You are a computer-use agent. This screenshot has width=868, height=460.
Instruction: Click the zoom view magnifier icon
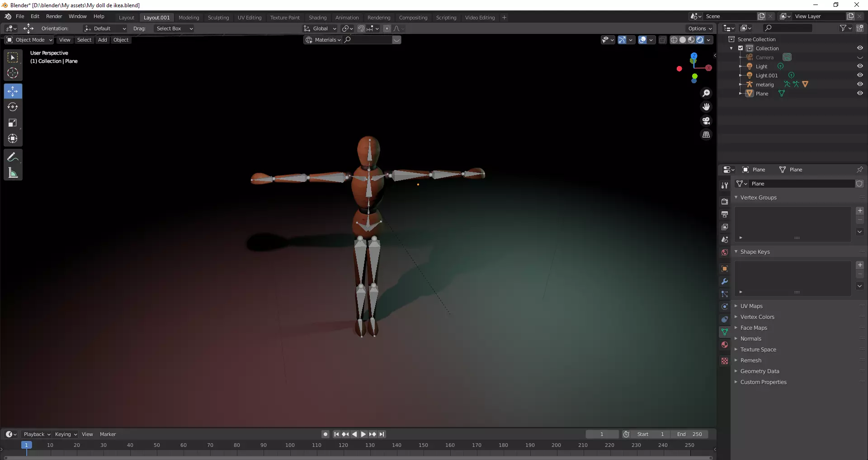point(706,93)
